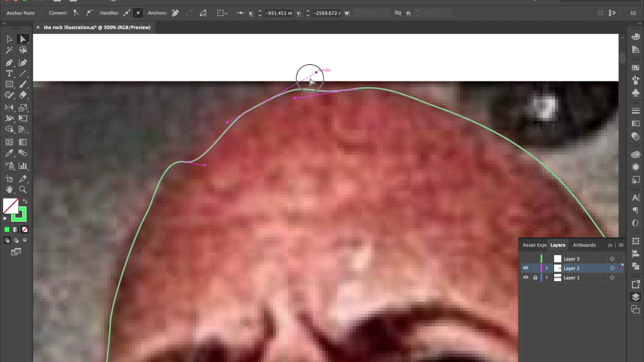Select the Mesh tool

pyautogui.click(x=10, y=142)
